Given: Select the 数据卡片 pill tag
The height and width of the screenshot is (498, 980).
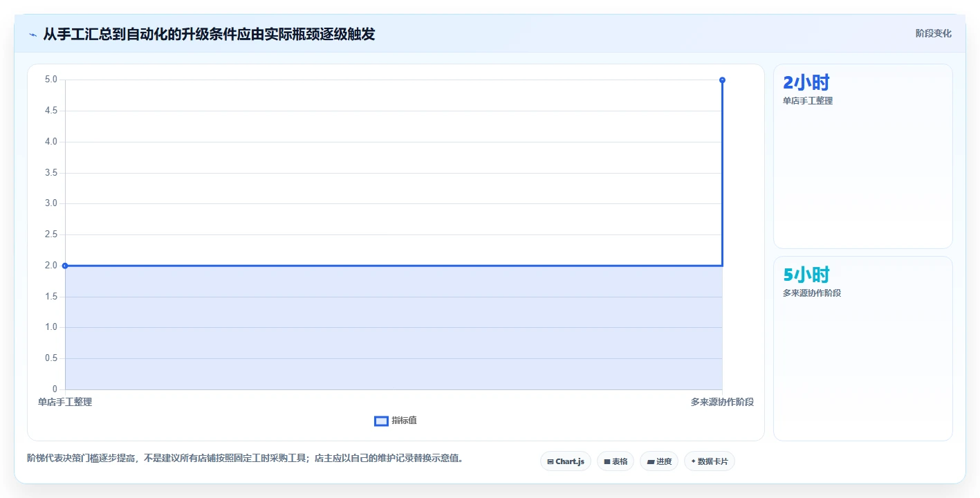Looking at the screenshot, I should [710, 461].
